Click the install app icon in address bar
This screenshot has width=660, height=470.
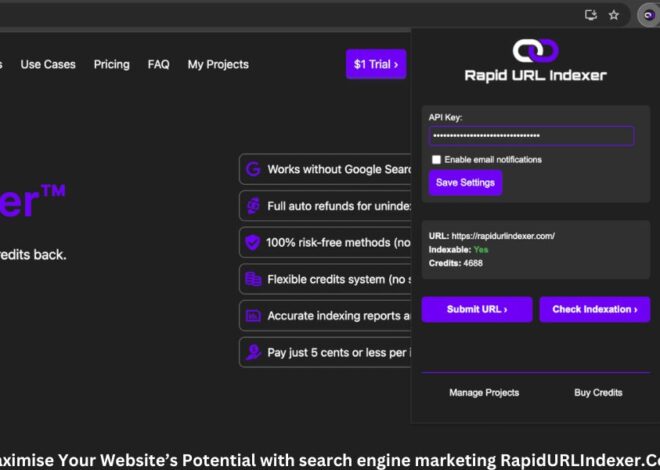[x=591, y=15]
